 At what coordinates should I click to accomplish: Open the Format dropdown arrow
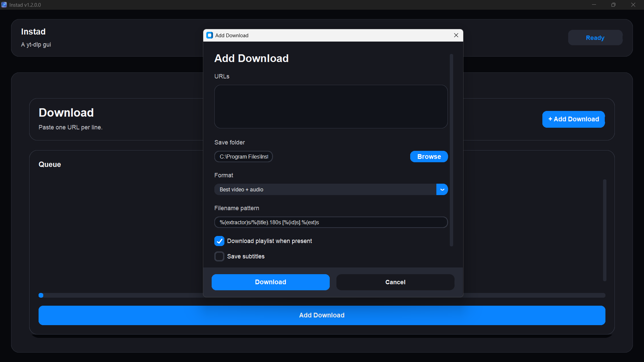[x=442, y=189]
